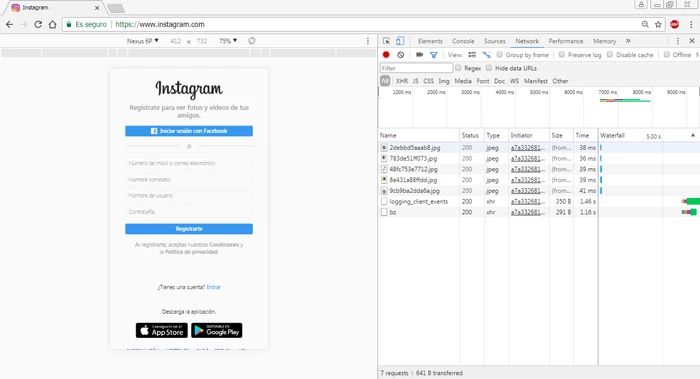Sort requests by the Size column
Viewport: 700px width, 379px height.
(561, 135)
